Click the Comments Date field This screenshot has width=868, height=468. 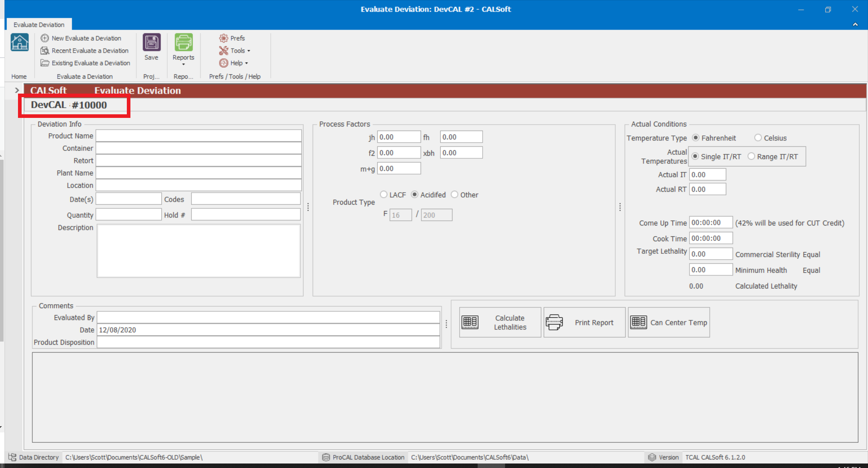(268, 330)
